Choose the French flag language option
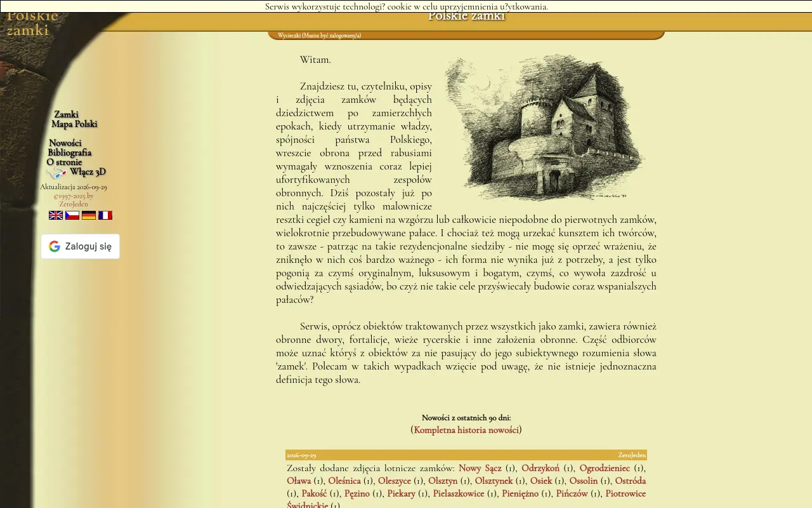Viewport: 812px width, 508px height. click(105, 215)
